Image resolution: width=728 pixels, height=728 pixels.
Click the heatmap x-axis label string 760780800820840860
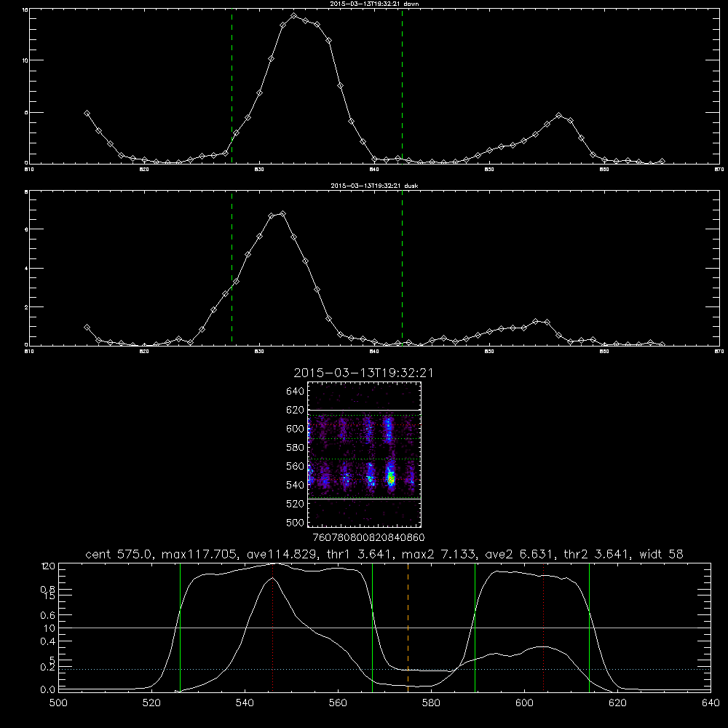pyautogui.click(x=368, y=538)
